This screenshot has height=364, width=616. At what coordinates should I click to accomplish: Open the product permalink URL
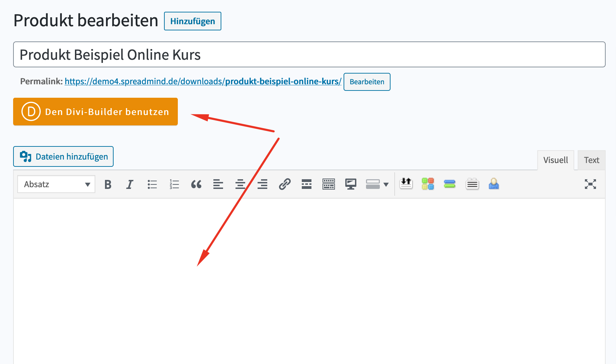click(x=203, y=82)
